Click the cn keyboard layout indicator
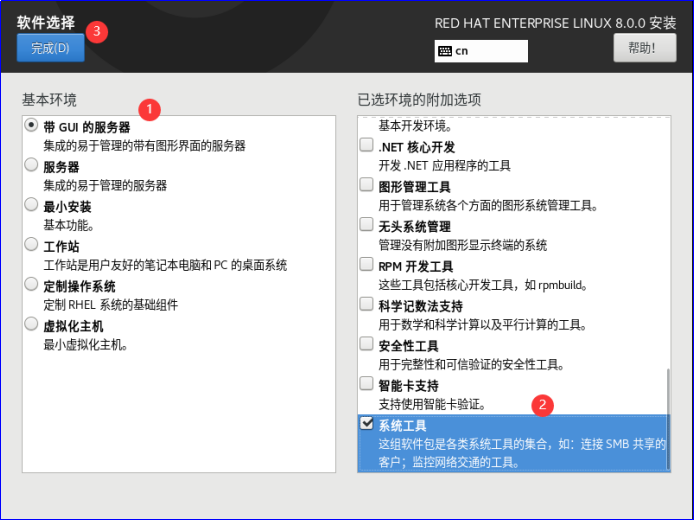Screen dimensions: 695x520 [x=481, y=51]
